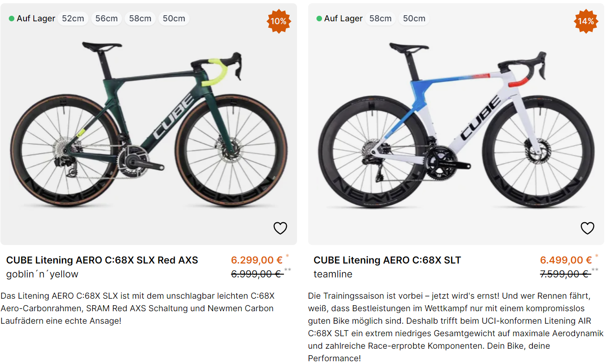The image size is (607, 364).
Task: Select 52cm size on green bike
Action: pos(73,19)
